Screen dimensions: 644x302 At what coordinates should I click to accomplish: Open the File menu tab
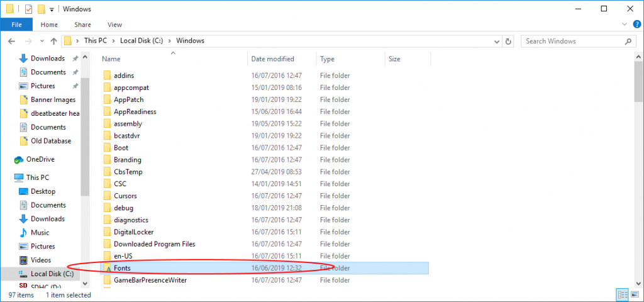coord(16,25)
